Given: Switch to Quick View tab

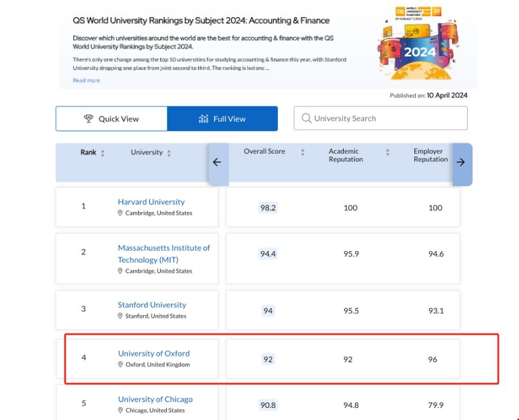Looking at the screenshot, I should point(112,119).
